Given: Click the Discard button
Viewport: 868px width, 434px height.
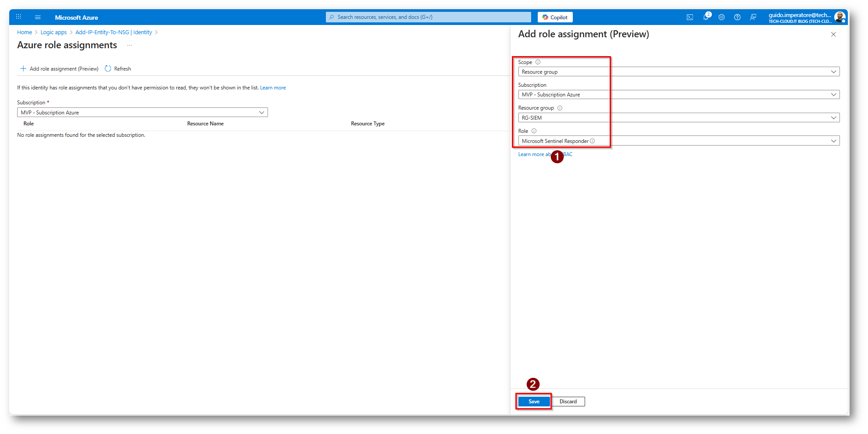Looking at the screenshot, I should (x=568, y=402).
